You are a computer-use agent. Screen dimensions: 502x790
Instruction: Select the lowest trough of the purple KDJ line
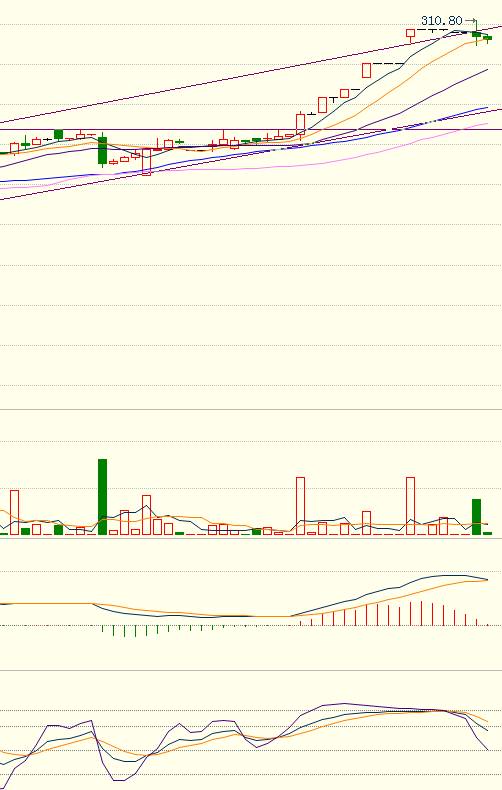pos(119,780)
